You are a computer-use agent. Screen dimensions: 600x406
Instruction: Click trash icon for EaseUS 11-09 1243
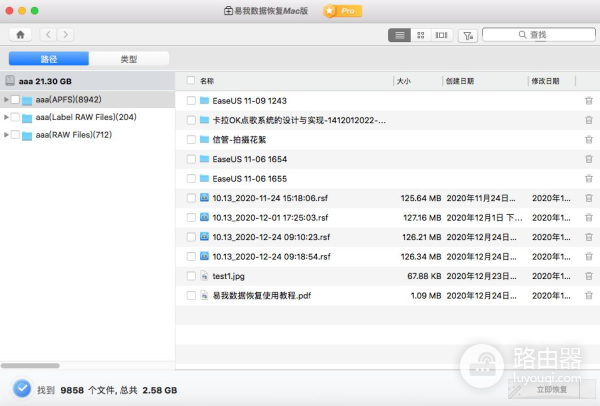tap(588, 101)
